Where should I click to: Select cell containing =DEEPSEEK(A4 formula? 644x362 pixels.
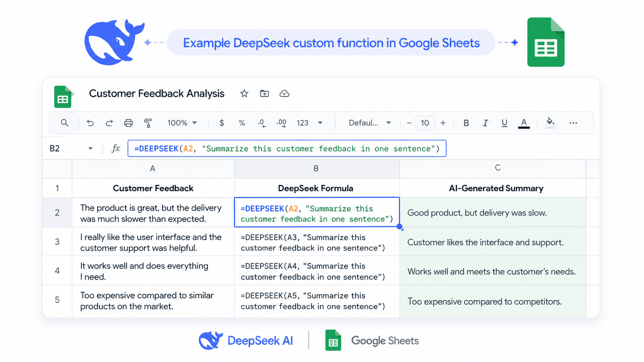coord(317,271)
